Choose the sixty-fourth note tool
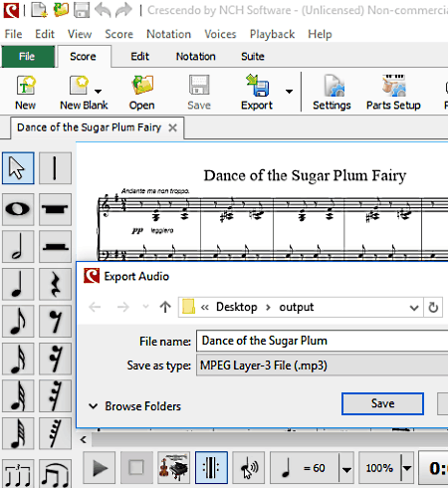 18,433
